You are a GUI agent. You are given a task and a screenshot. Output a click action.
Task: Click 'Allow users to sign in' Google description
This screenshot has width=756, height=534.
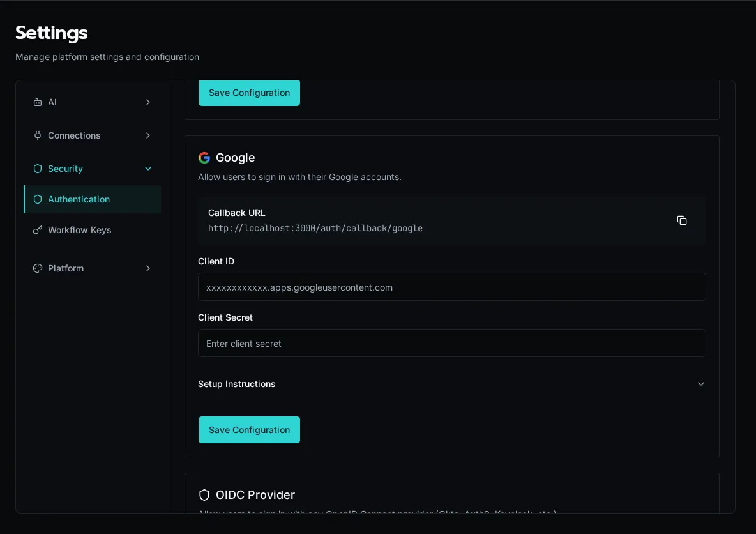pyautogui.click(x=299, y=177)
